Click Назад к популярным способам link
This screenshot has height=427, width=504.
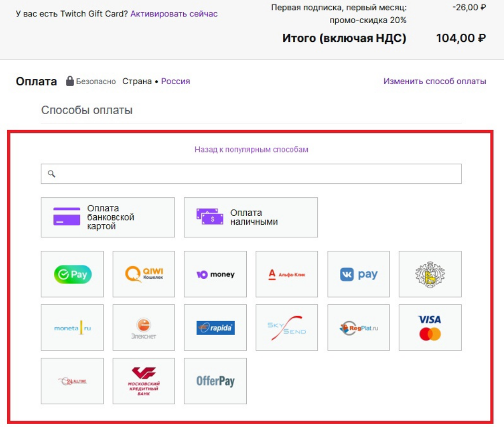click(x=251, y=150)
